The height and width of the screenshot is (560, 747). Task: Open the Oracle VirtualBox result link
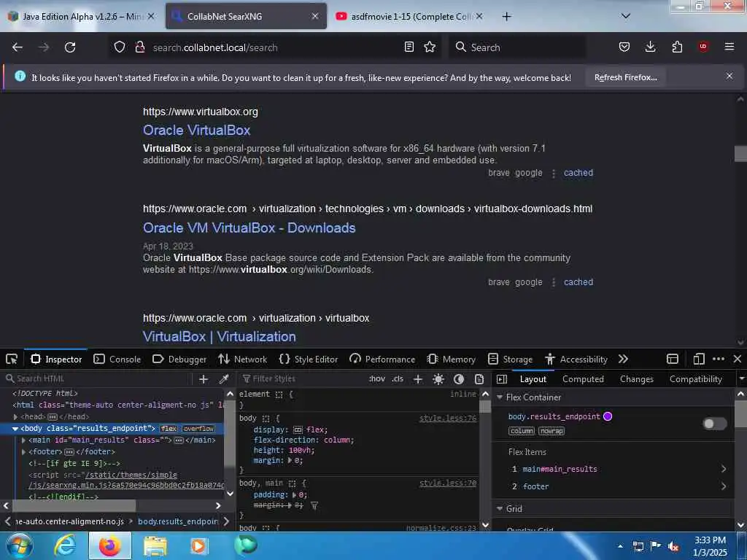(196, 131)
